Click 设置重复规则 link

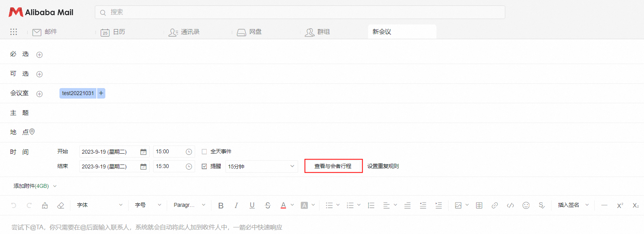click(383, 166)
